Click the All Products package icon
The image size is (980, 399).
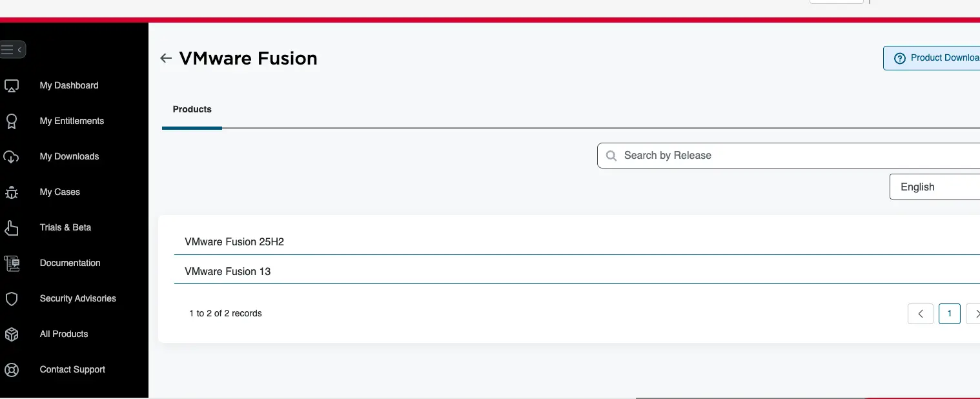tap(11, 334)
